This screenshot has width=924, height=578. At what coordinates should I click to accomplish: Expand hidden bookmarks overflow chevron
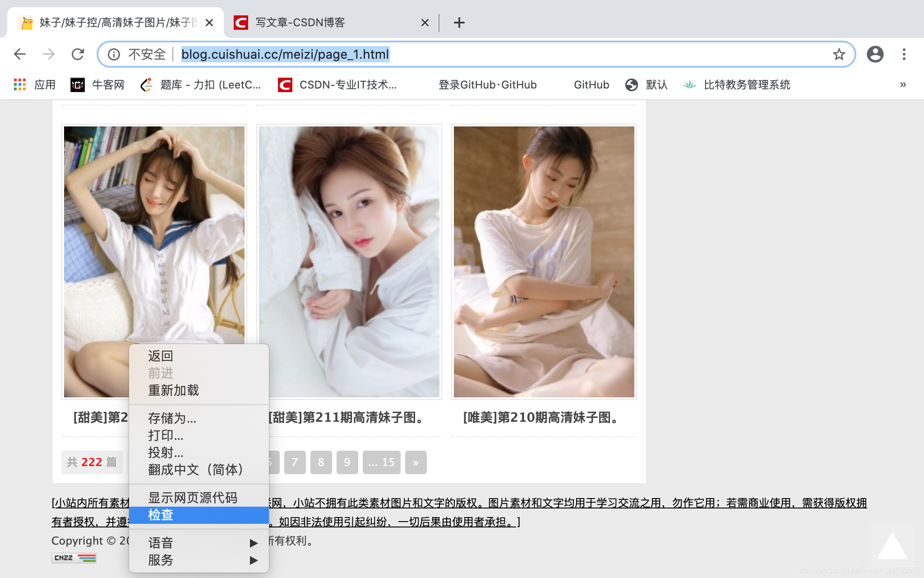point(903,84)
